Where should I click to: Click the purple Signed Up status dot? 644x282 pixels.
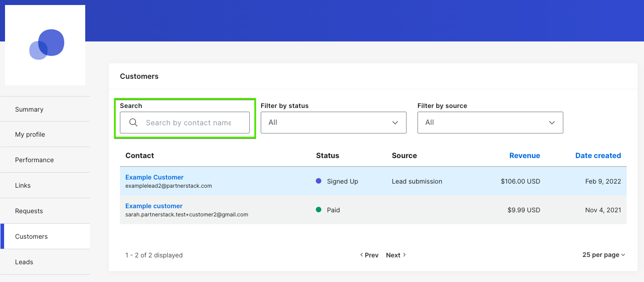point(319,181)
